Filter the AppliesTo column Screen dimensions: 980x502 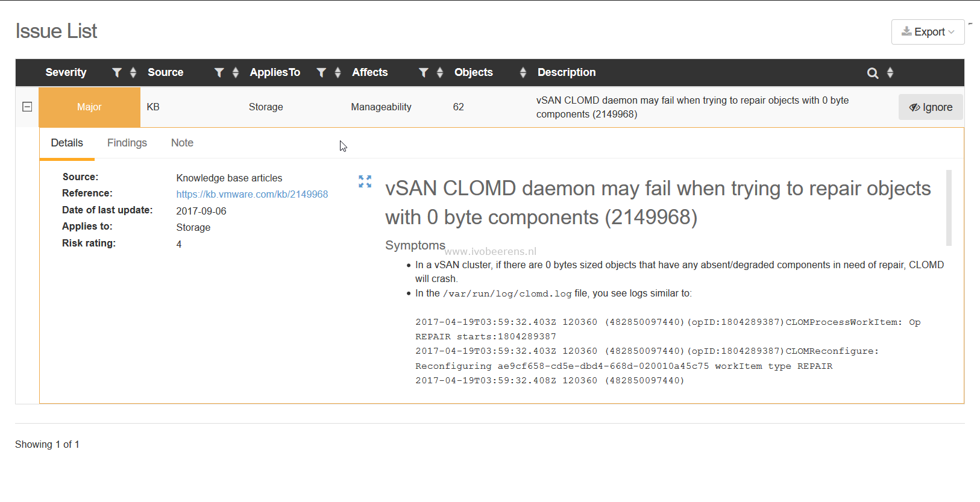point(321,72)
